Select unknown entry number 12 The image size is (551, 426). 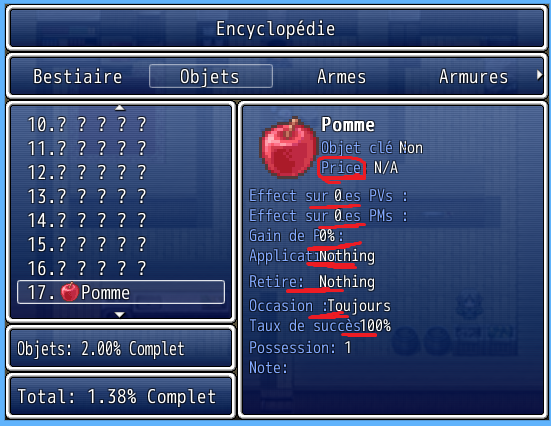coord(121,172)
